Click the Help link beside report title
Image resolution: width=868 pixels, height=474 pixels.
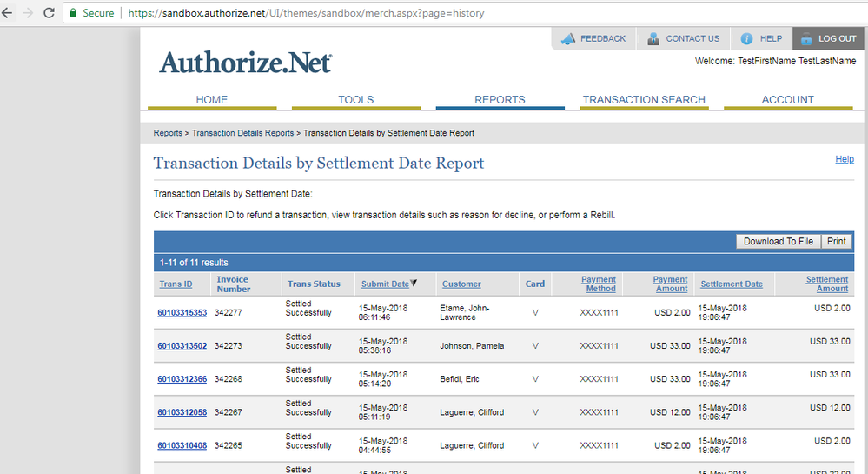844,159
